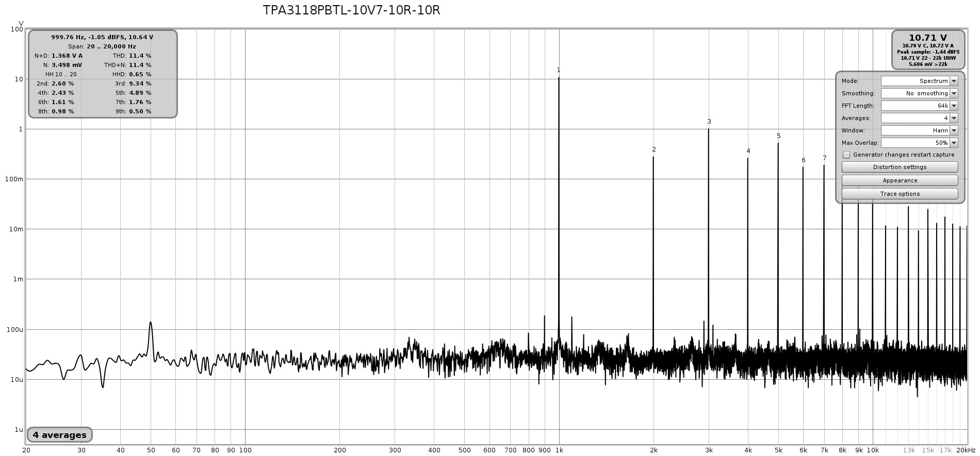Toggle Generator changes restart capture checkbox
Screen dimensions: 980x456
pos(846,155)
